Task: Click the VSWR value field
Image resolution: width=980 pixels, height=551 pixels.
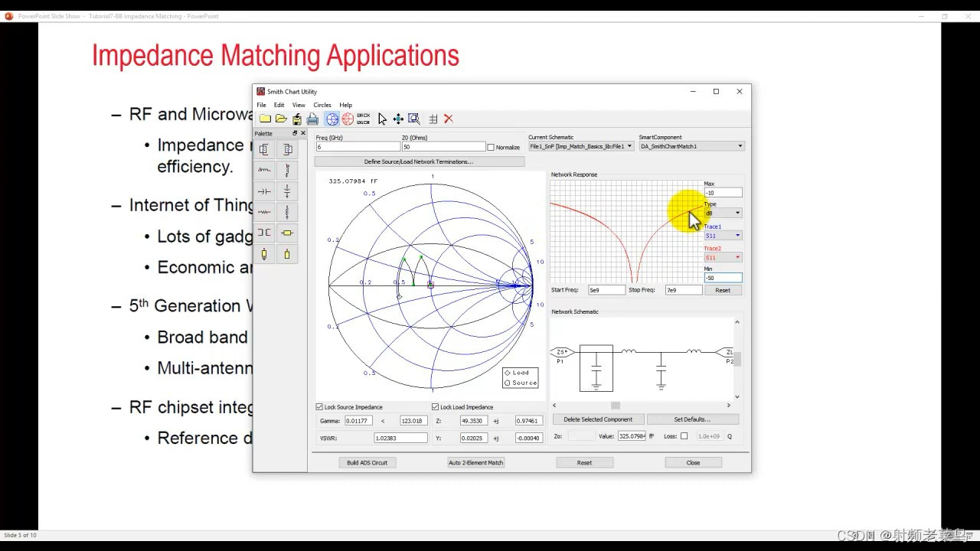Action: click(400, 438)
